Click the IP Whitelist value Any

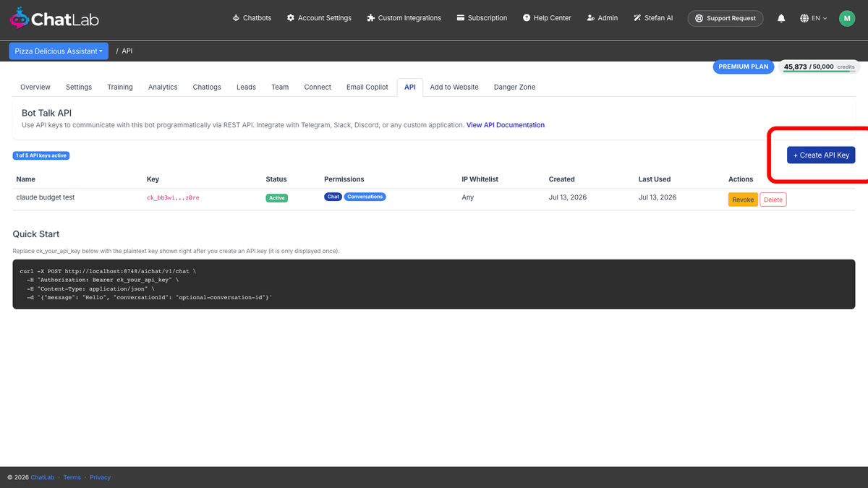[x=468, y=197]
